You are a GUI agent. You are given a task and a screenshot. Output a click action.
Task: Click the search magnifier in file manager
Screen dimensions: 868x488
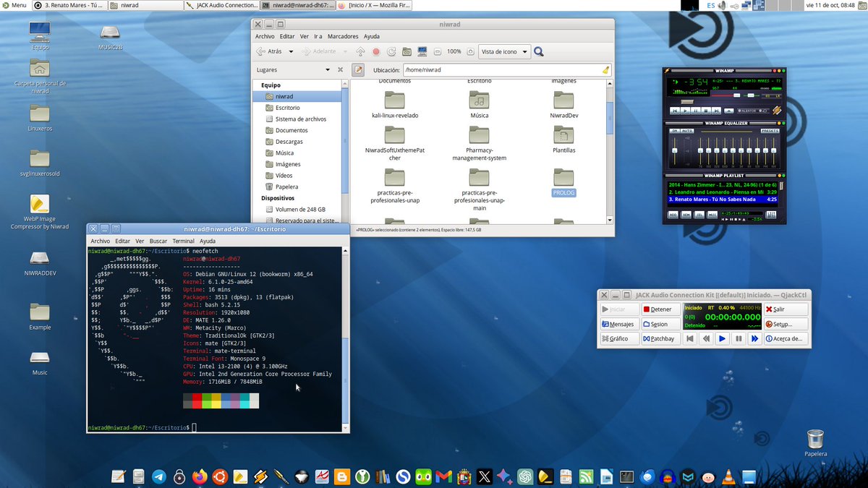click(538, 51)
